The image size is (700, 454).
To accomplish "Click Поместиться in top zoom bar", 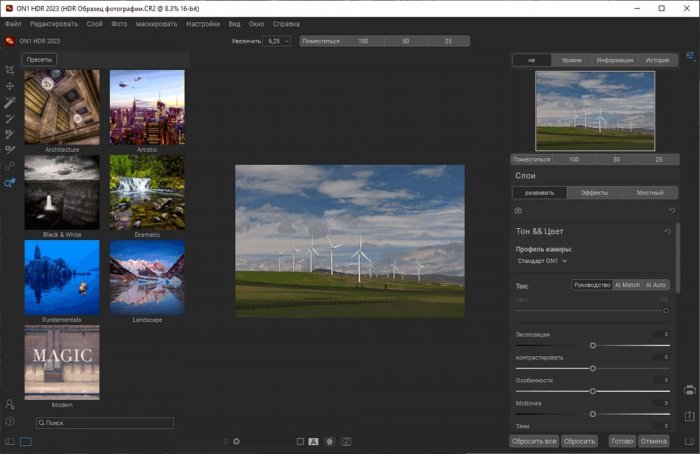I will click(321, 41).
